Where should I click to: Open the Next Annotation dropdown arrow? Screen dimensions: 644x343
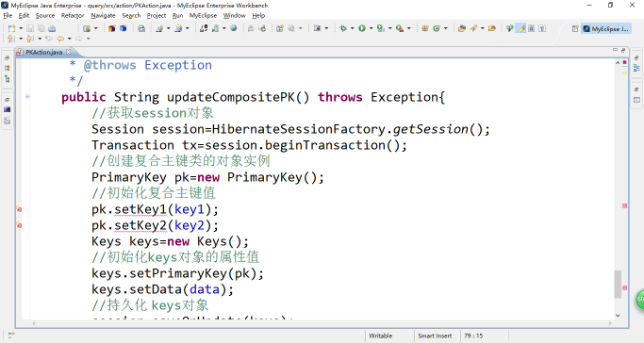coord(21,39)
